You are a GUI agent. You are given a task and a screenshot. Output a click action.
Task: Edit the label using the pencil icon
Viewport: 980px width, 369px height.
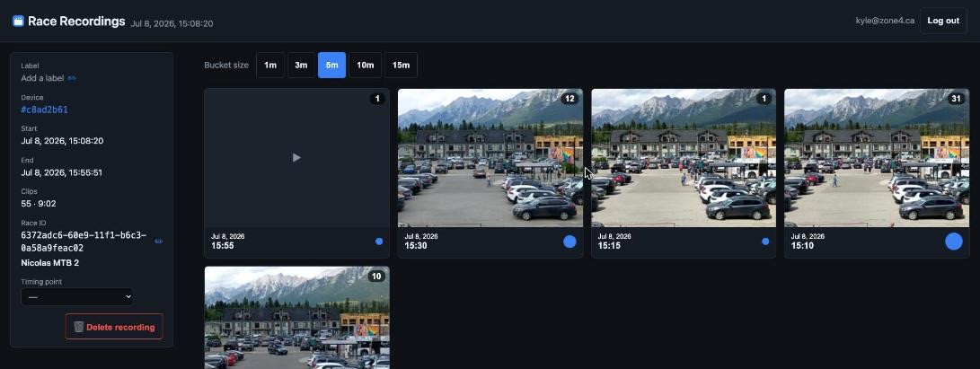click(x=72, y=78)
